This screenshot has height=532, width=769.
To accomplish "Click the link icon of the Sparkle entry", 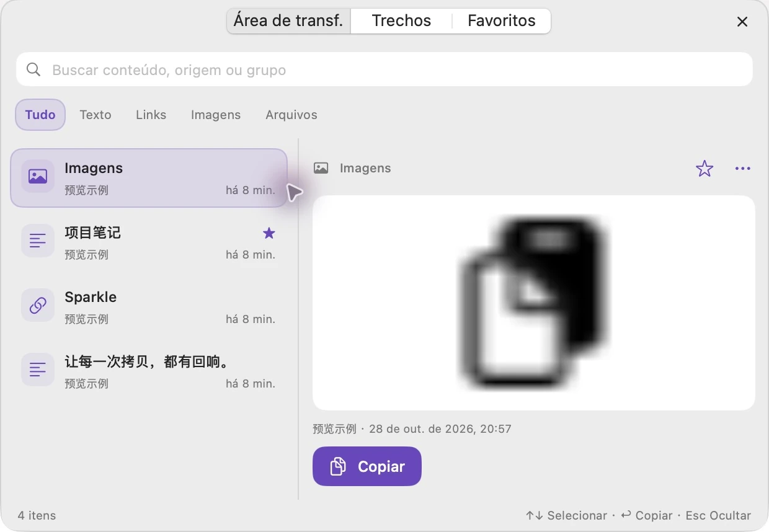I will point(38,305).
